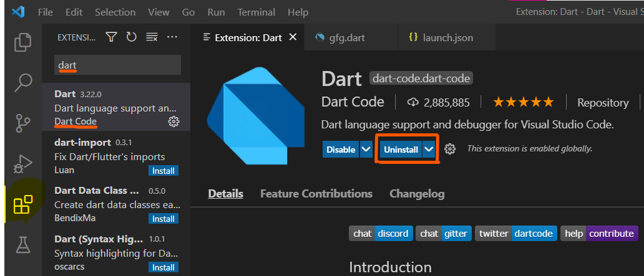Viewport: 644px width, 276px height.
Task: Open the Extensions view icon
Action: pyautogui.click(x=22, y=204)
